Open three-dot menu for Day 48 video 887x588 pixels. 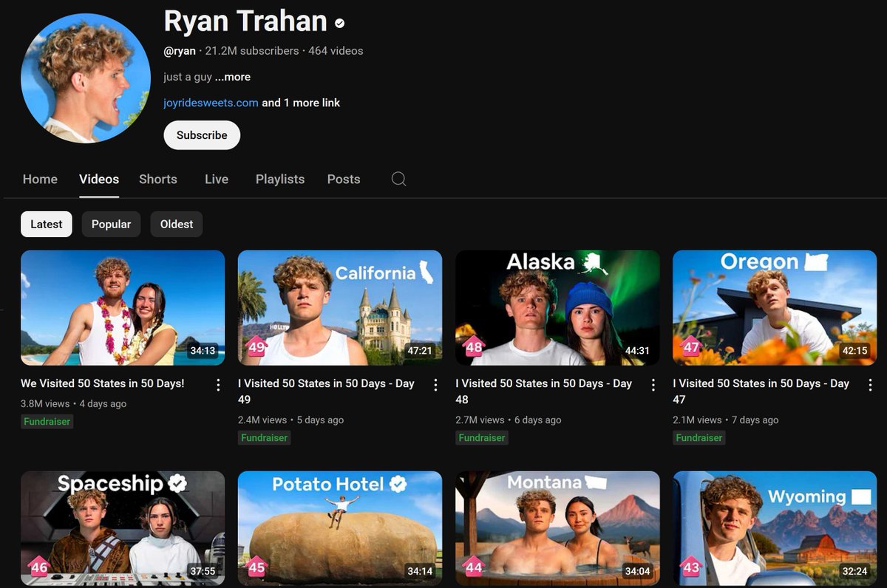pyautogui.click(x=653, y=385)
